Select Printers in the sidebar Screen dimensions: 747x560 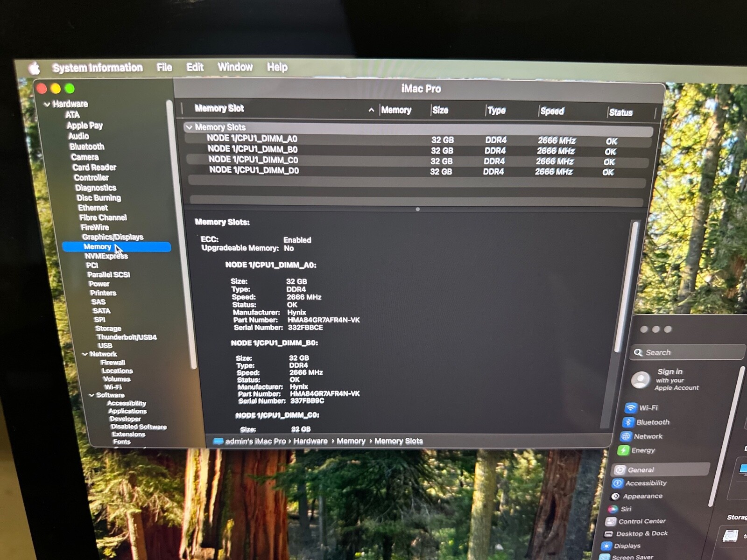[103, 293]
